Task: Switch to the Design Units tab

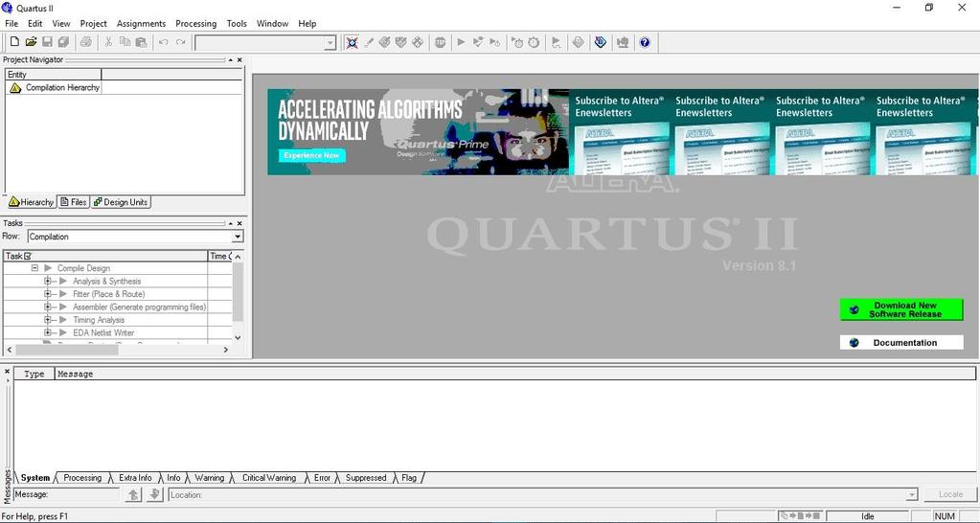Action: (121, 202)
